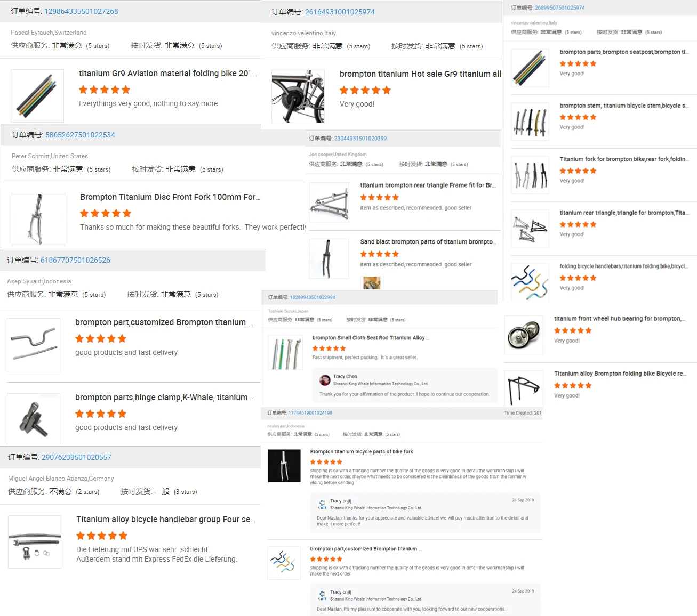
Task: Open order number 129864335501027268 link
Action: coord(81,11)
